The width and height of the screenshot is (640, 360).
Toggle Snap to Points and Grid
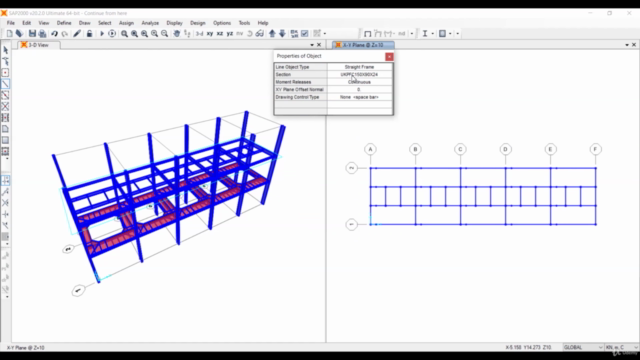[5, 180]
